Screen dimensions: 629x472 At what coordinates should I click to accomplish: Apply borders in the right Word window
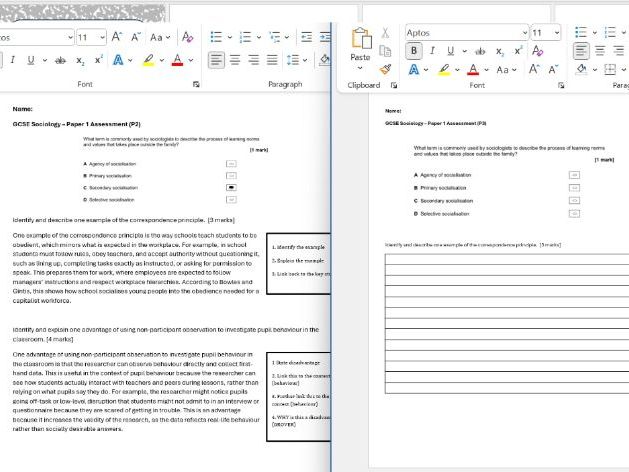(x=610, y=69)
